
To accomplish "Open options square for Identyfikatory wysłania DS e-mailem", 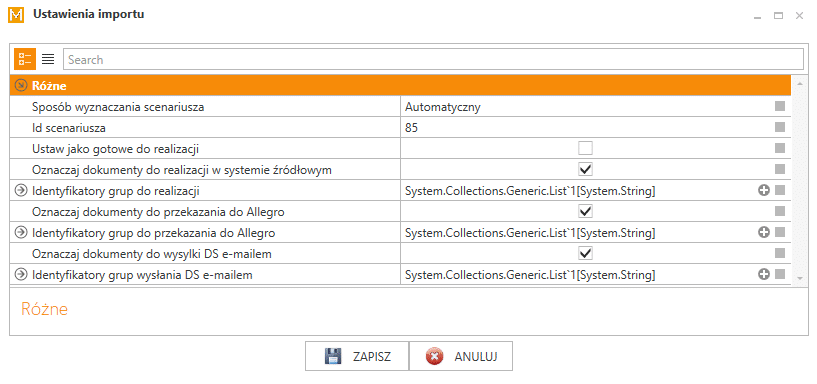I will point(779,274).
